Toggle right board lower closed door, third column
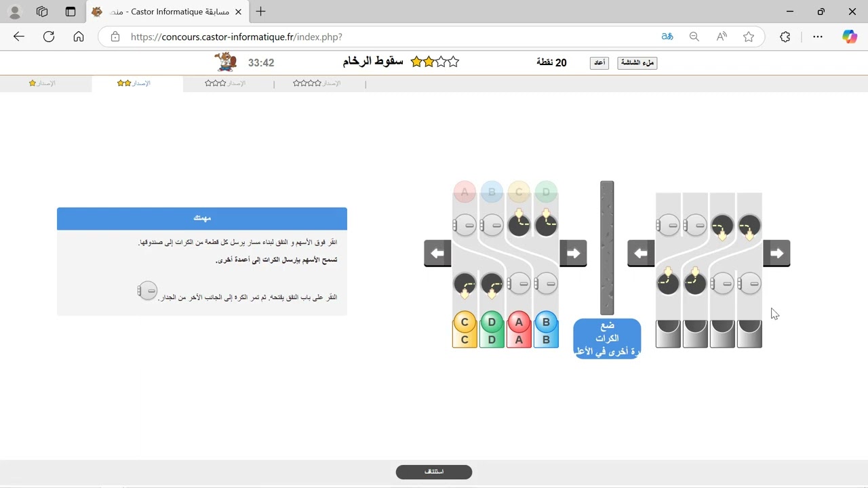The width and height of the screenshot is (868, 488). [722, 283]
